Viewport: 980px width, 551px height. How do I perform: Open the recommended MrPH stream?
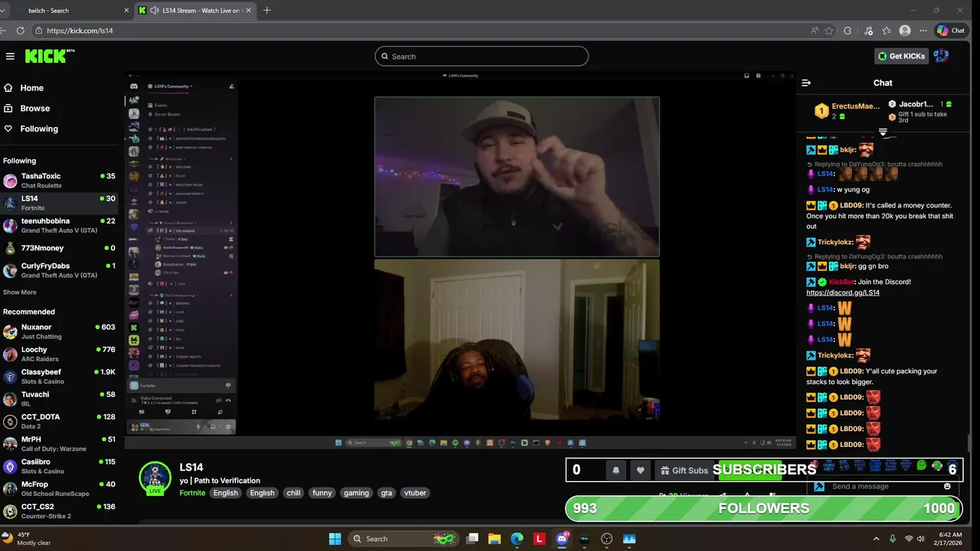[60, 444]
